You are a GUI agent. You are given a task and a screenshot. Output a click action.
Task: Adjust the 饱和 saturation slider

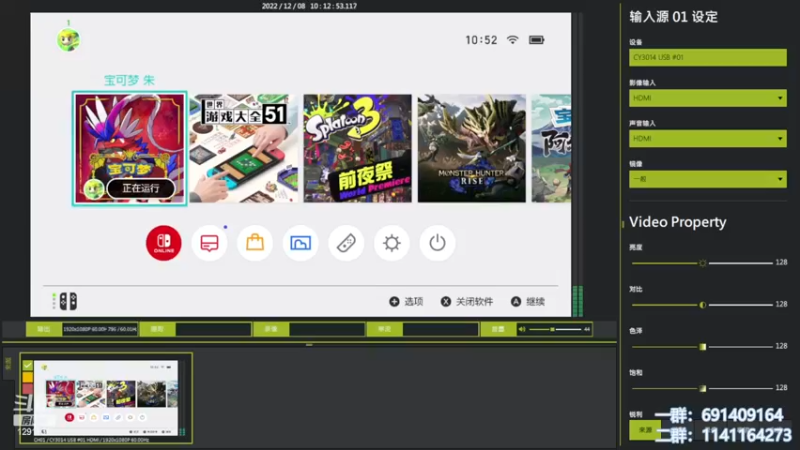(702, 388)
